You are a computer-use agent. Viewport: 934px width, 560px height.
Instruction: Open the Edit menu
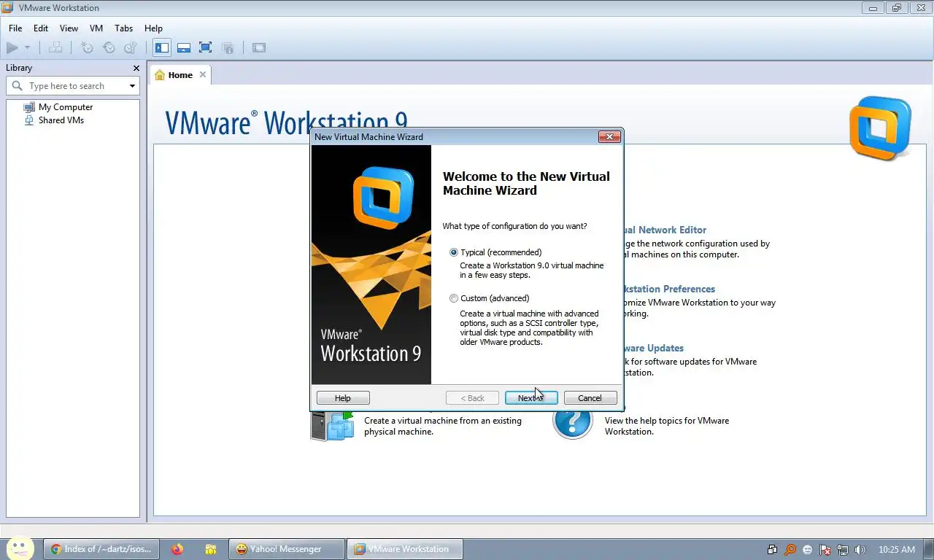coord(41,28)
